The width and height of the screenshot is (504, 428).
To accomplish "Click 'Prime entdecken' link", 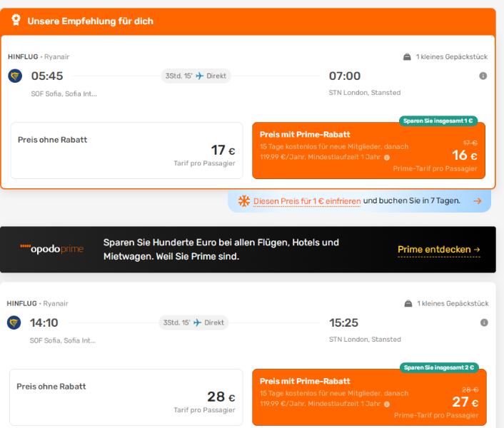I will [439, 250].
